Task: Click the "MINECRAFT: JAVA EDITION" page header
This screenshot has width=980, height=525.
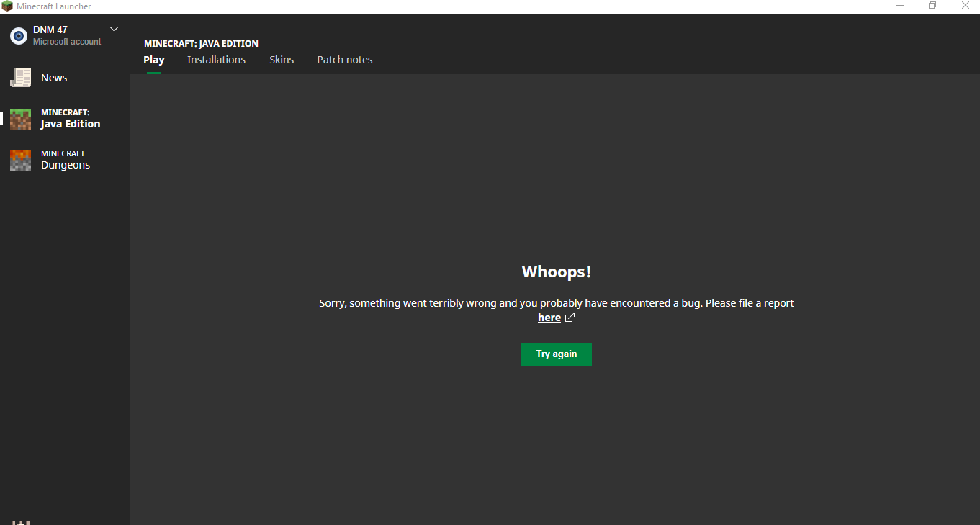Action: tap(201, 43)
